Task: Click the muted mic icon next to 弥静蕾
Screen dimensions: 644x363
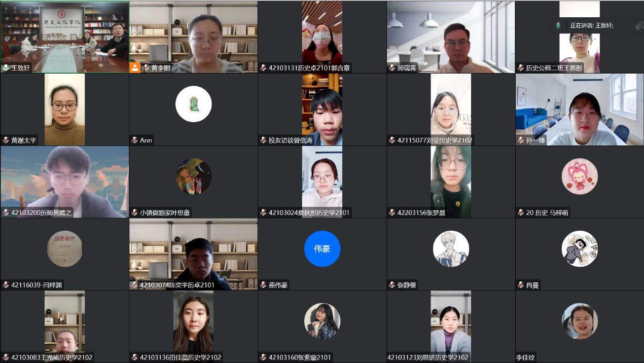Action: (x=392, y=285)
